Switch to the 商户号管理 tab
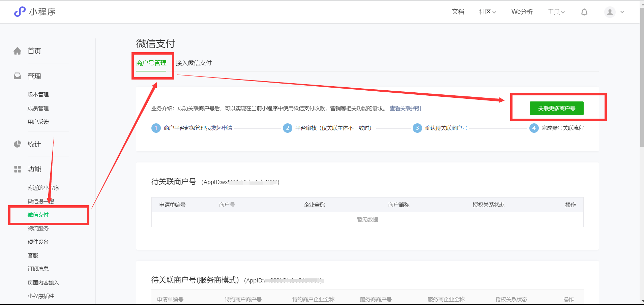 pos(151,63)
